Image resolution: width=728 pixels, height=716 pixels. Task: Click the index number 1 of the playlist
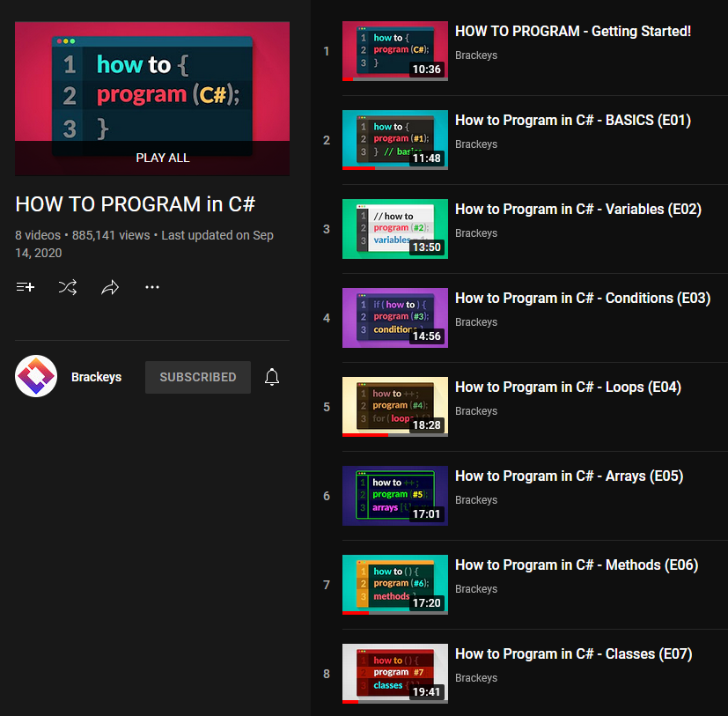pos(327,51)
